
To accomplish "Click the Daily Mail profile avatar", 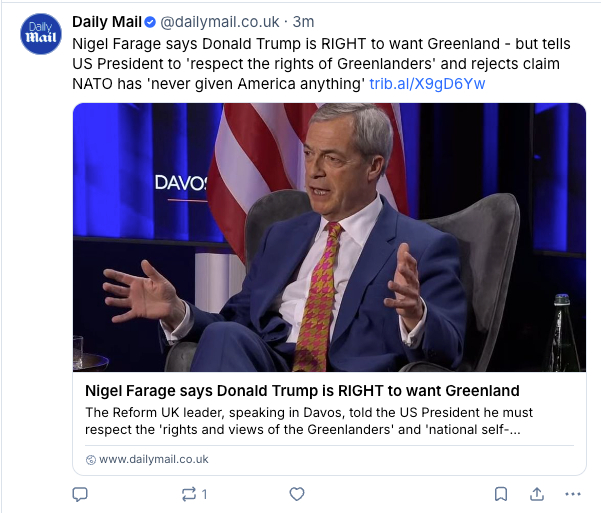I will (41, 34).
